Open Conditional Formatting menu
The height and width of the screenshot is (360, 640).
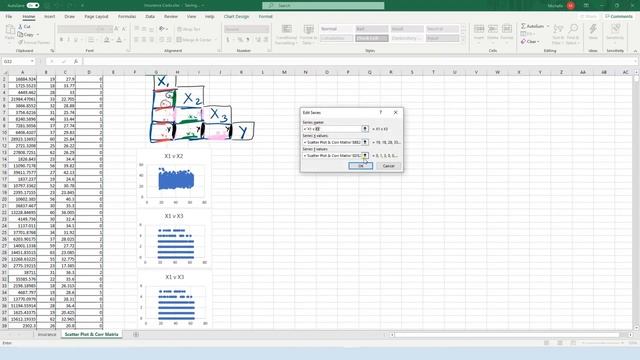click(286, 34)
